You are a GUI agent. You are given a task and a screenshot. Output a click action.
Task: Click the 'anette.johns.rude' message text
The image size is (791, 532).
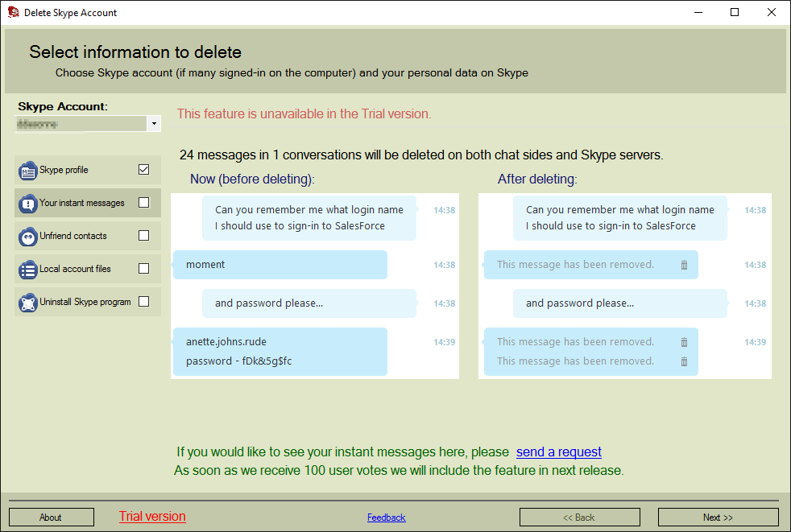pyautogui.click(x=226, y=342)
